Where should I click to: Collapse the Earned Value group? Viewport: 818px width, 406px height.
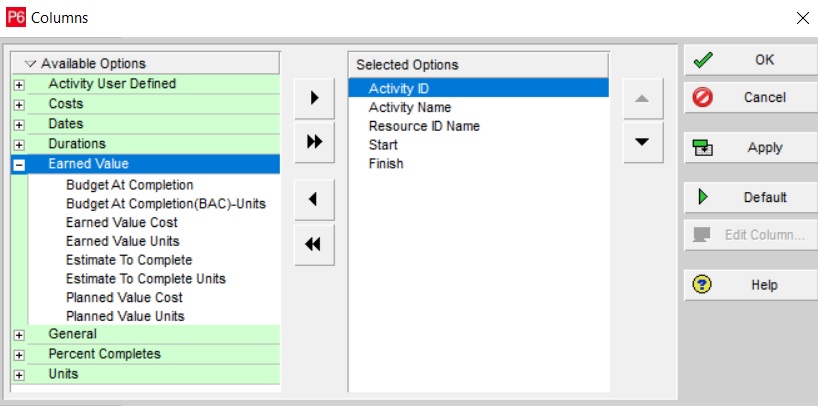coord(19,164)
